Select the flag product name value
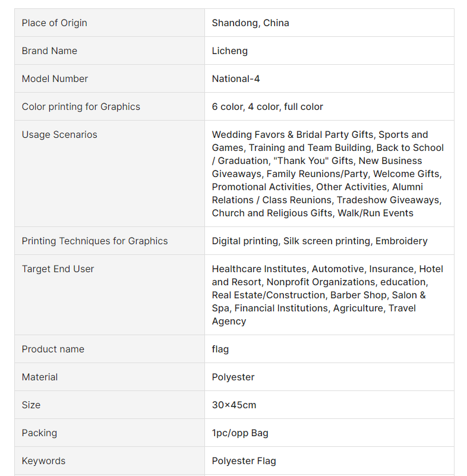Image resolution: width=467 pixels, height=476 pixels. 220,349
